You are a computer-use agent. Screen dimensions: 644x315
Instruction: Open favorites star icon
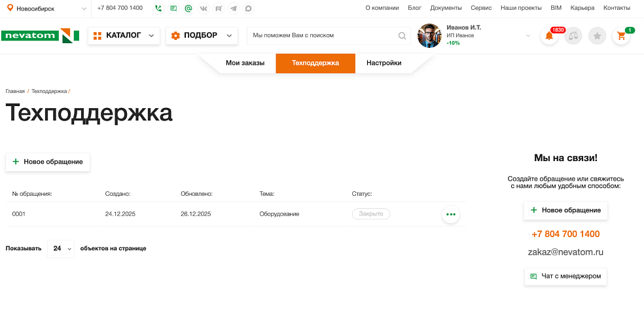click(597, 36)
